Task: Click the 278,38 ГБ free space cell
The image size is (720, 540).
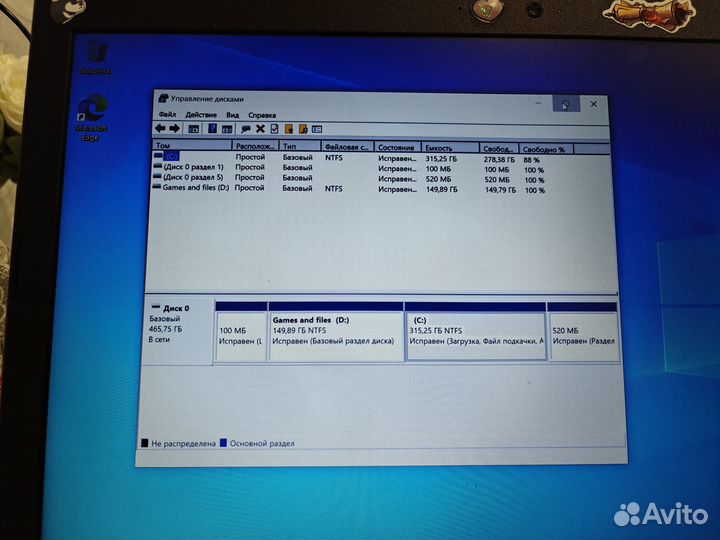Action: 499,159
